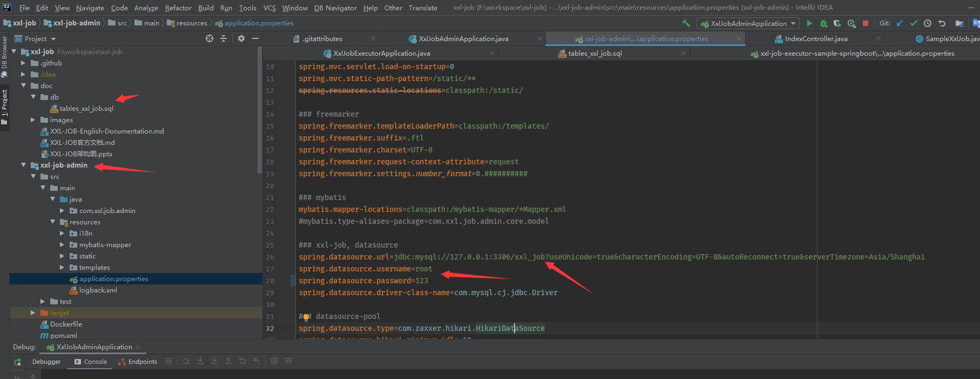Click the Locate/Select Opened File target icon

click(209, 38)
